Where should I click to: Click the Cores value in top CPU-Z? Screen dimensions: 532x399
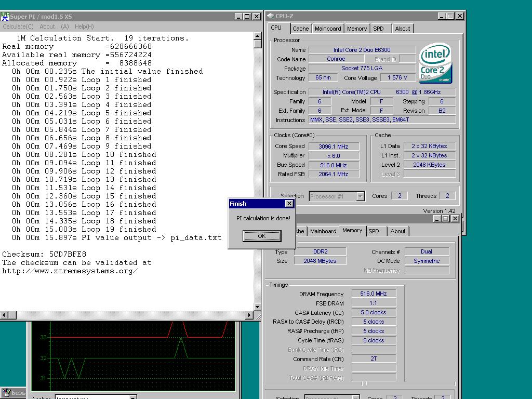[400, 196]
